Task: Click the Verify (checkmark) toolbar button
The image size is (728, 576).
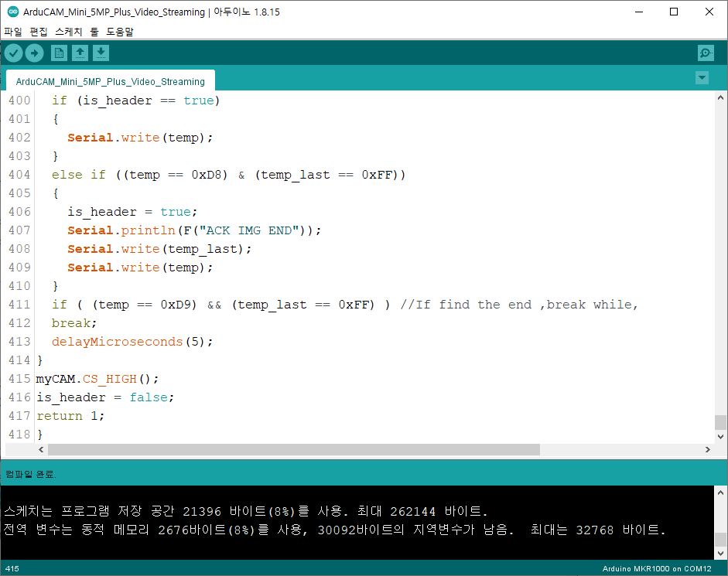Action: (x=14, y=53)
